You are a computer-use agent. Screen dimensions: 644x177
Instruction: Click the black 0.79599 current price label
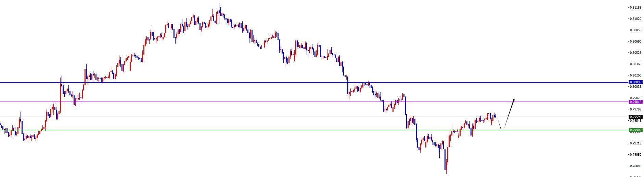(636, 117)
